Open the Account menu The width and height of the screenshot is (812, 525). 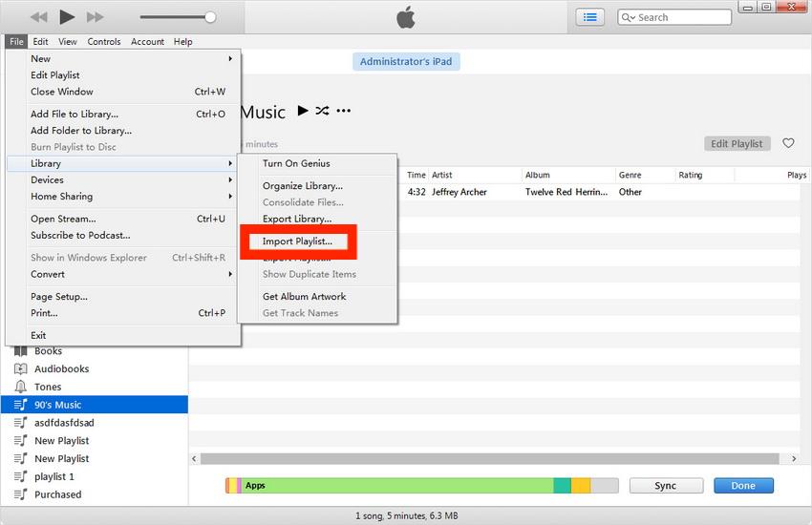coord(147,41)
